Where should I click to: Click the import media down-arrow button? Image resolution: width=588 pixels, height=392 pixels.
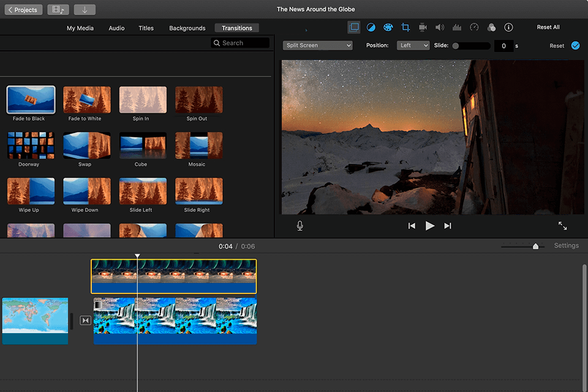point(85,10)
